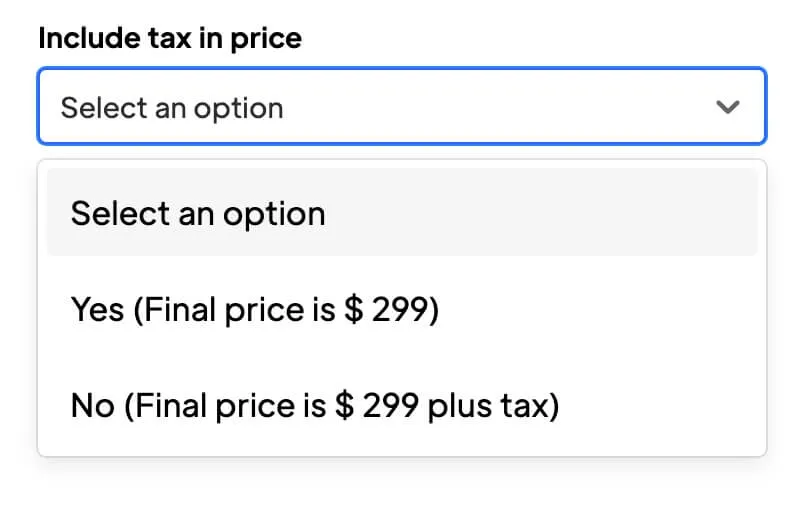The height and width of the screenshot is (512, 804).
Task: Select the first entry in the open list
Action: 198,214
